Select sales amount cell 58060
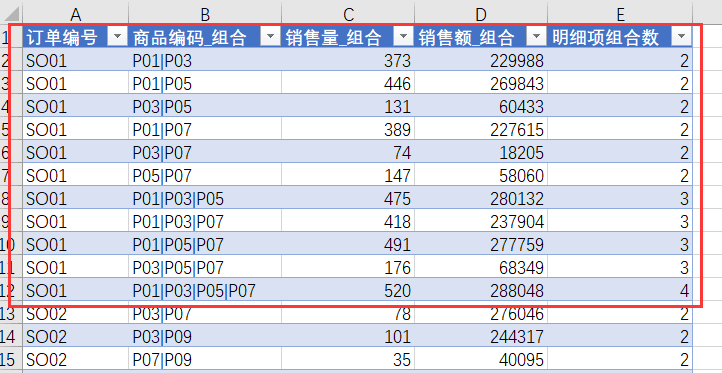 pyautogui.click(x=481, y=175)
